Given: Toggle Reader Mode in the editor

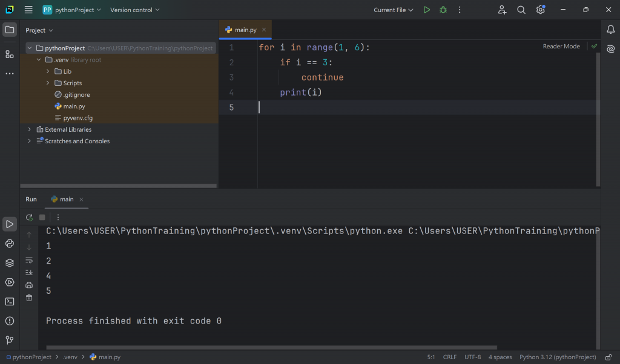Looking at the screenshot, I should point(561,47).
